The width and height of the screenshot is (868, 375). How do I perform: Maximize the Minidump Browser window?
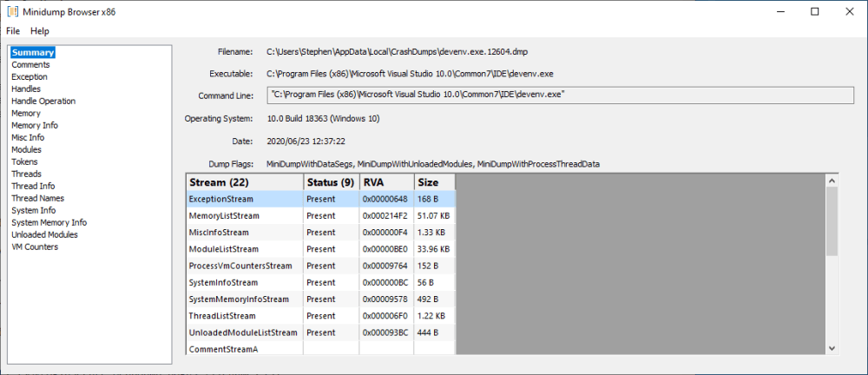[x=815, y=11]
